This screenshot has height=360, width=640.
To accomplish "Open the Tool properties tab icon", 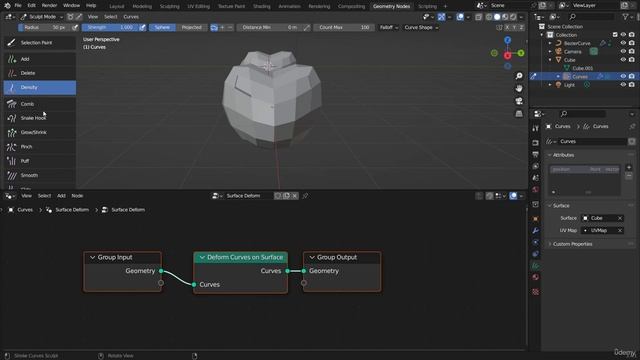I will 536,129.
